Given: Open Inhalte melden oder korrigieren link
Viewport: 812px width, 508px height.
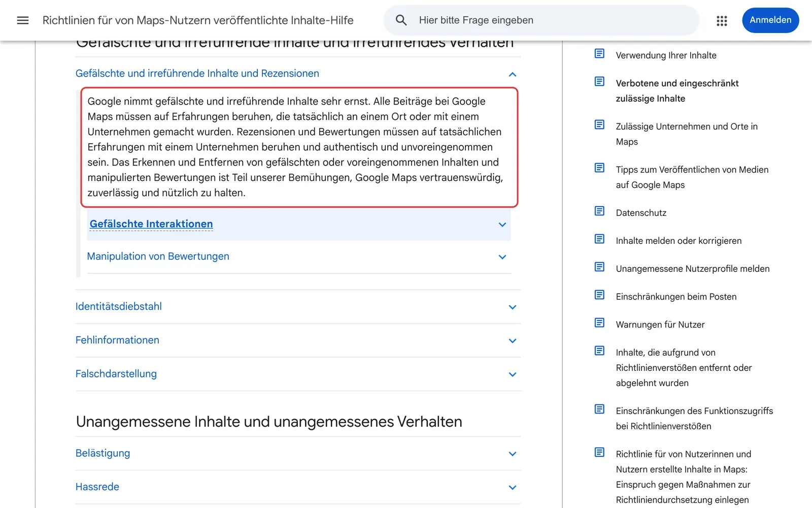Looking at the screenshot, I should (679, 241).
